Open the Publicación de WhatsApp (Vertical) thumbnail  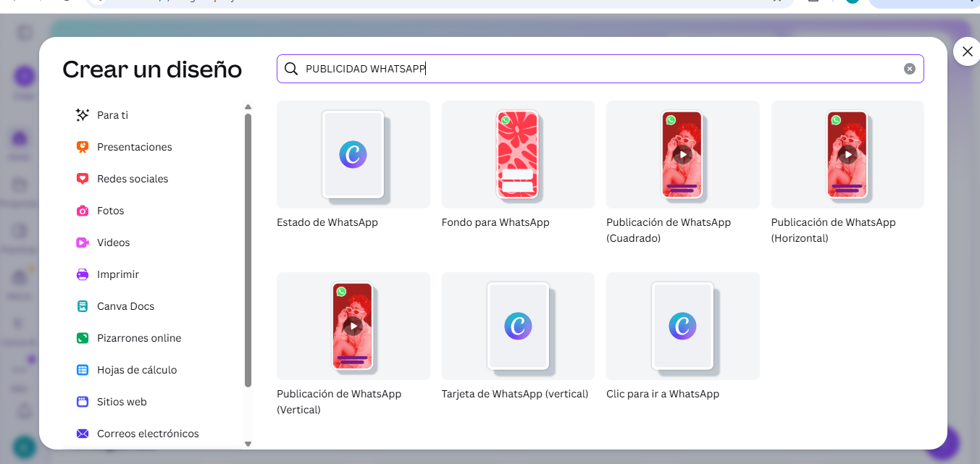pos(353,326)
